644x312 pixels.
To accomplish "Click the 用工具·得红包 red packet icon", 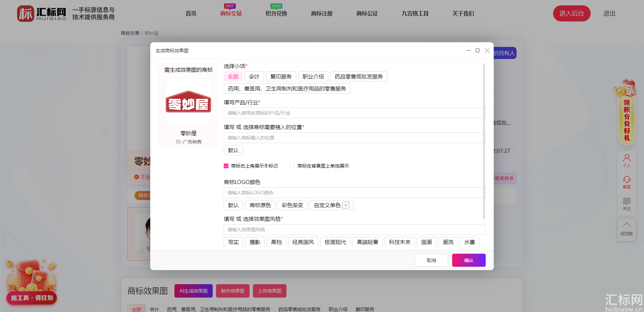I will click(x=32, y=282).
